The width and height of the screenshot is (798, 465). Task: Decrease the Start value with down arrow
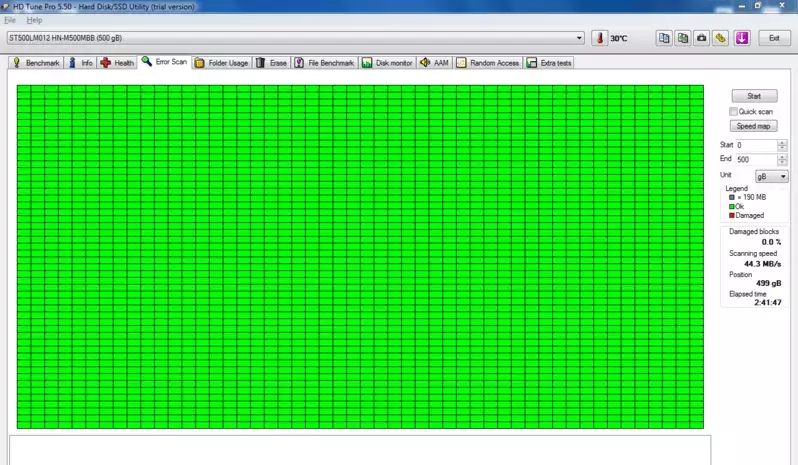782,148
